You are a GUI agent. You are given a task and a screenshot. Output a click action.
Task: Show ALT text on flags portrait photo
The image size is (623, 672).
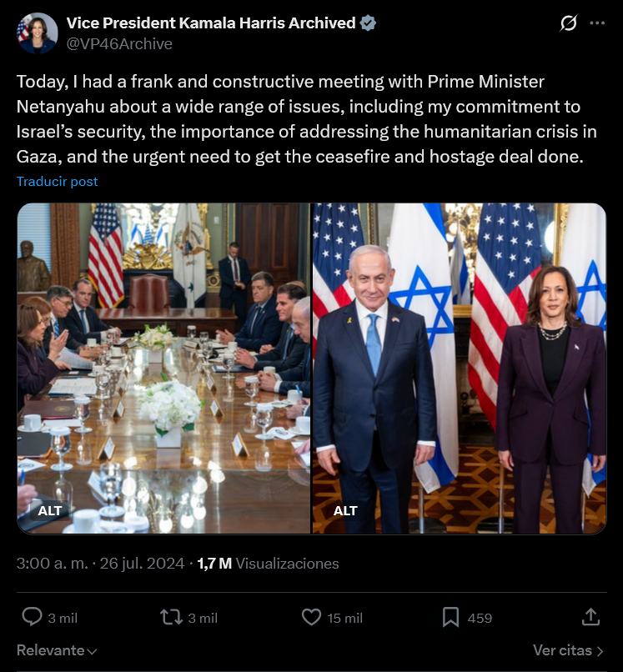tap(345, 510)
